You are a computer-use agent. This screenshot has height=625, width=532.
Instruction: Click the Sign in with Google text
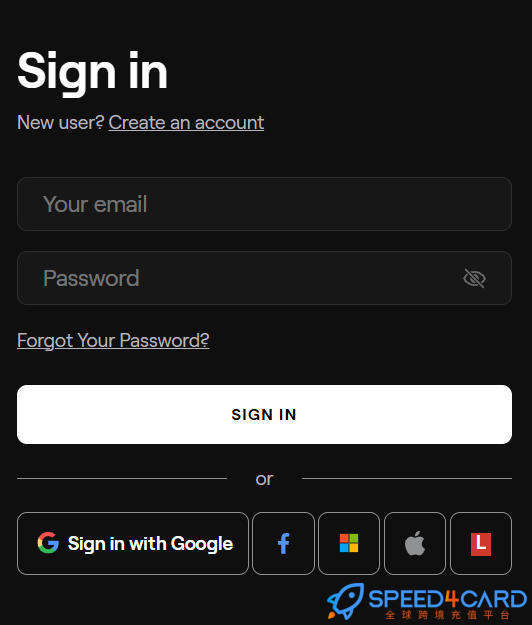click(150, 544)
